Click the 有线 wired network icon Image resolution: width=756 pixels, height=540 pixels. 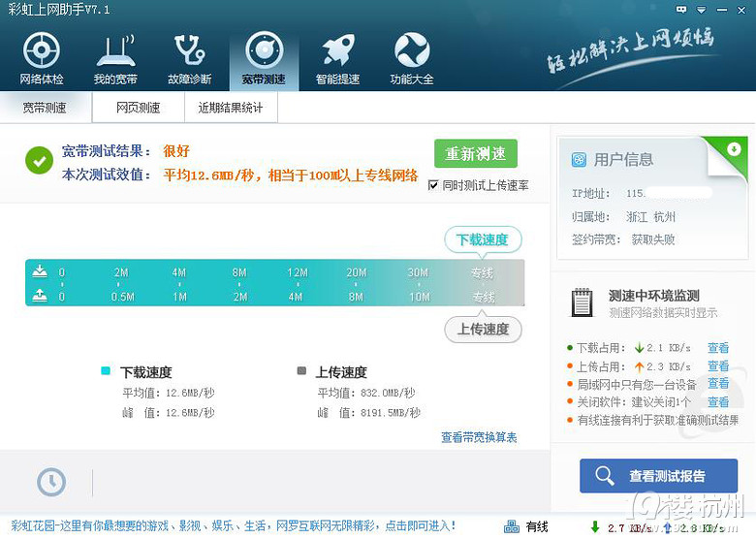point(512,526)
